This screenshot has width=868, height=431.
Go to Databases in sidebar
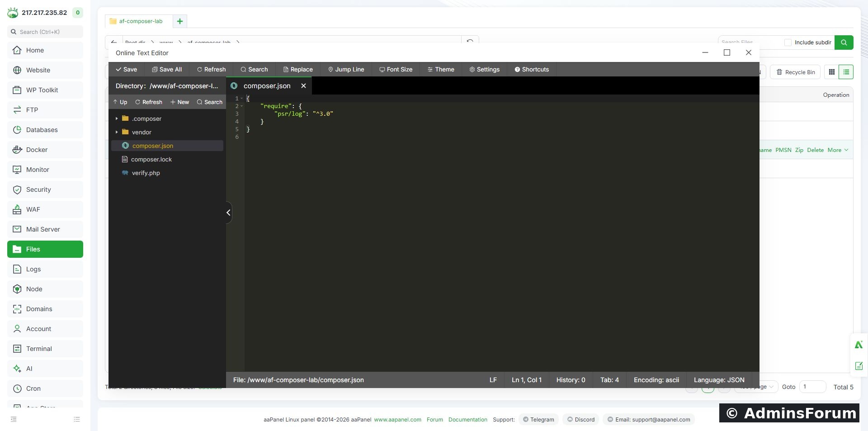click(x=45, y=130)
